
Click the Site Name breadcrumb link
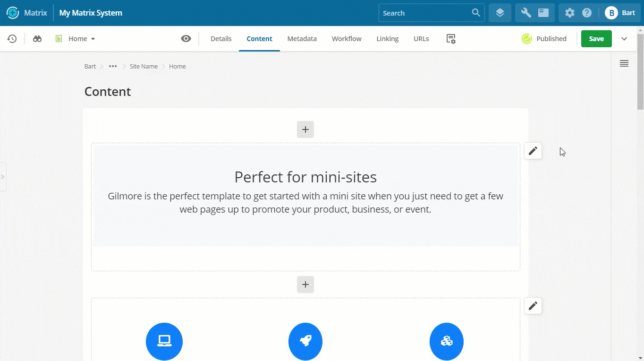(144, 66)
